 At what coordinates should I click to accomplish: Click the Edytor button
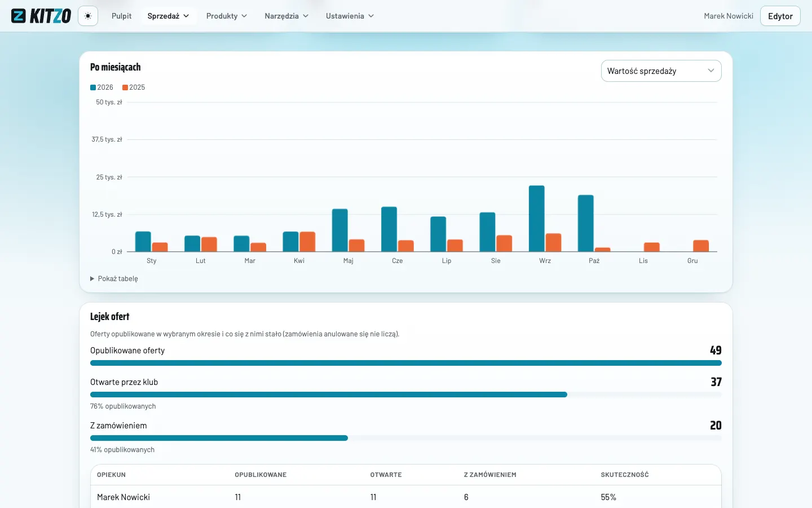tap(780, 16)
